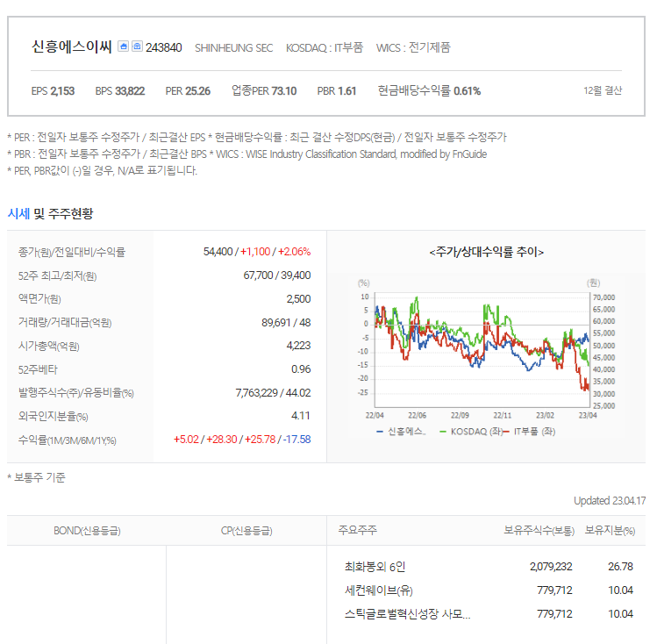
Task: Select the SHINHEUNG SEC English name
Action: pyautogui.click(x=234, y=48)
